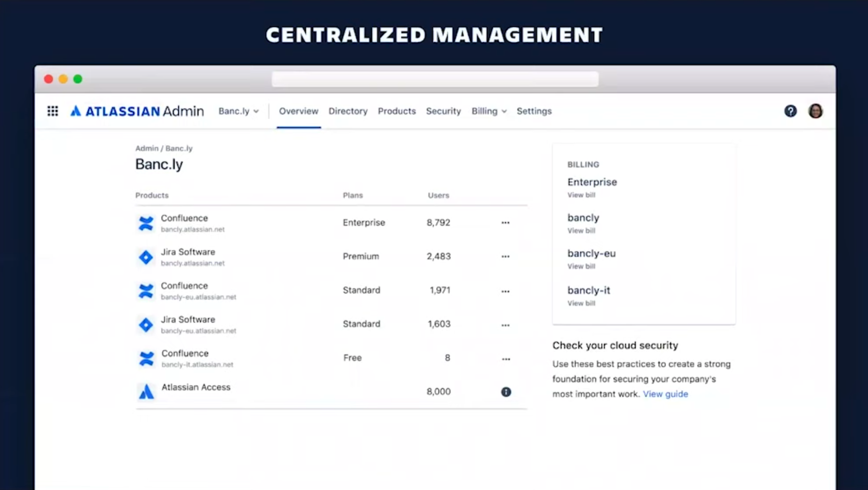This screenshot has width=868, height=490.
Task: Open more options for Confluence Enterprise row
Action: 505,222
